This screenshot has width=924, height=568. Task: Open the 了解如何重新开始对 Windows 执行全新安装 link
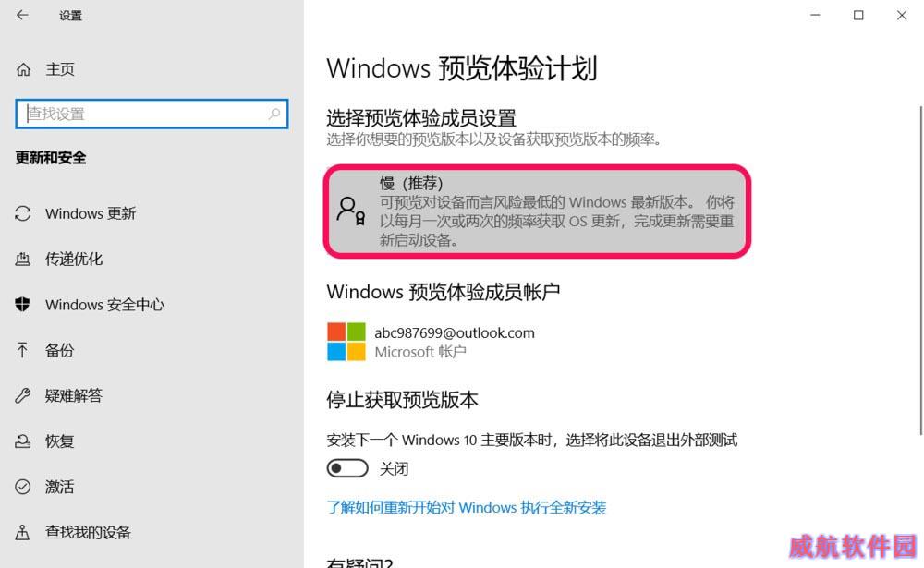click(467, 507)
